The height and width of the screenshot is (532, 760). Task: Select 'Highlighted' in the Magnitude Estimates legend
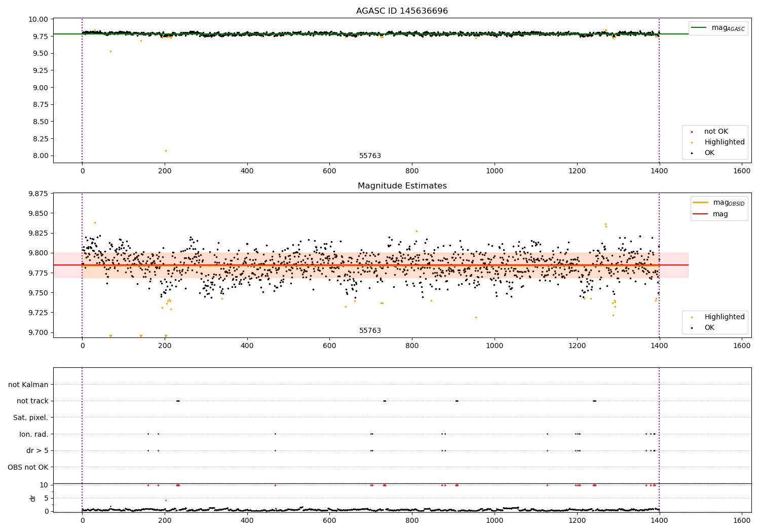coord(725,317)
